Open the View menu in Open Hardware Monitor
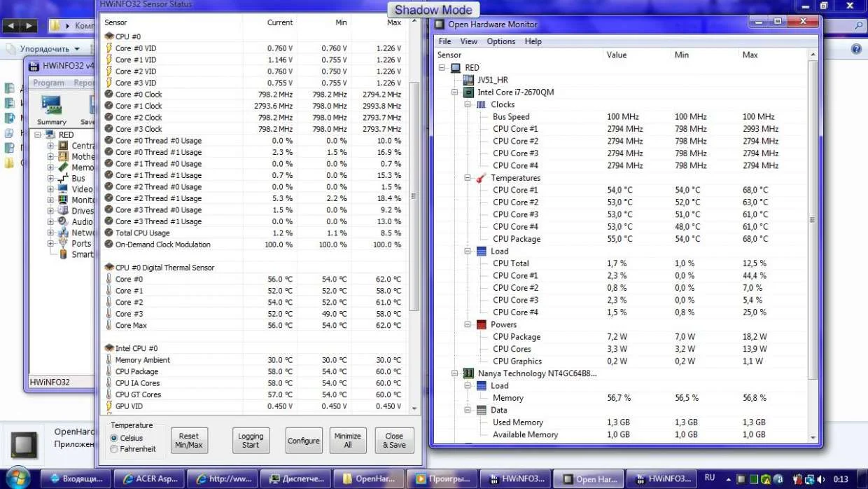 click(x=469, y=41)
